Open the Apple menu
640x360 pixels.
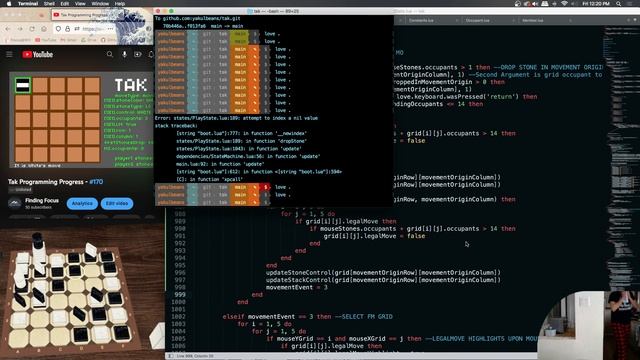coord(9,4)
